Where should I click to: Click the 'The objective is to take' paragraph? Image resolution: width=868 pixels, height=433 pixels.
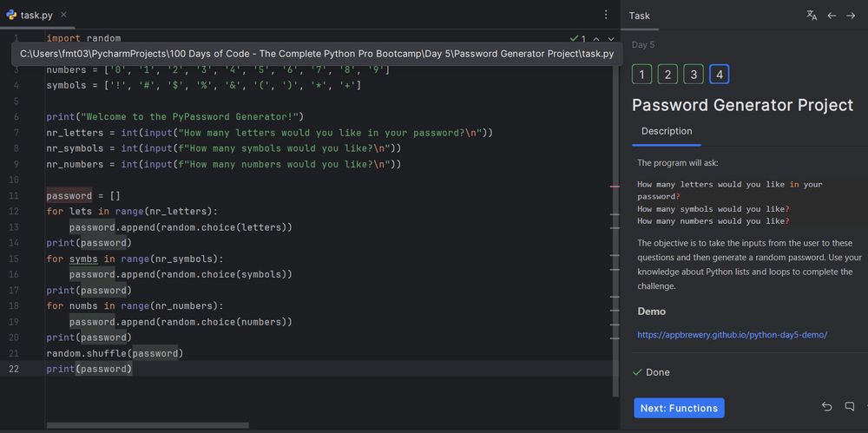(x=749, y=265)
